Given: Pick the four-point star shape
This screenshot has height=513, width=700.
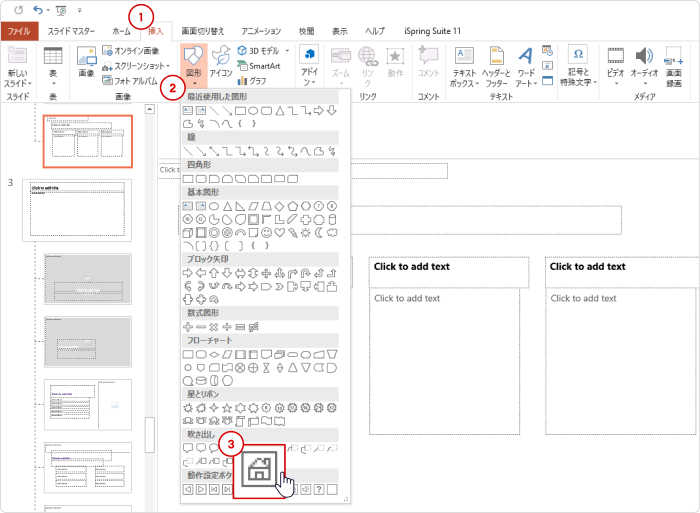Looking at the screenshot, I should [x=214, y=408].
